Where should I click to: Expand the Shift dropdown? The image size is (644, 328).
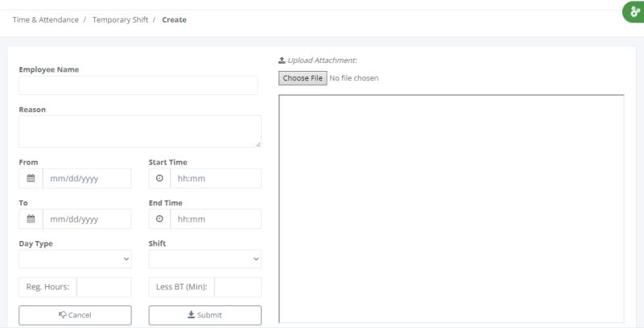(x=205, y=259)
